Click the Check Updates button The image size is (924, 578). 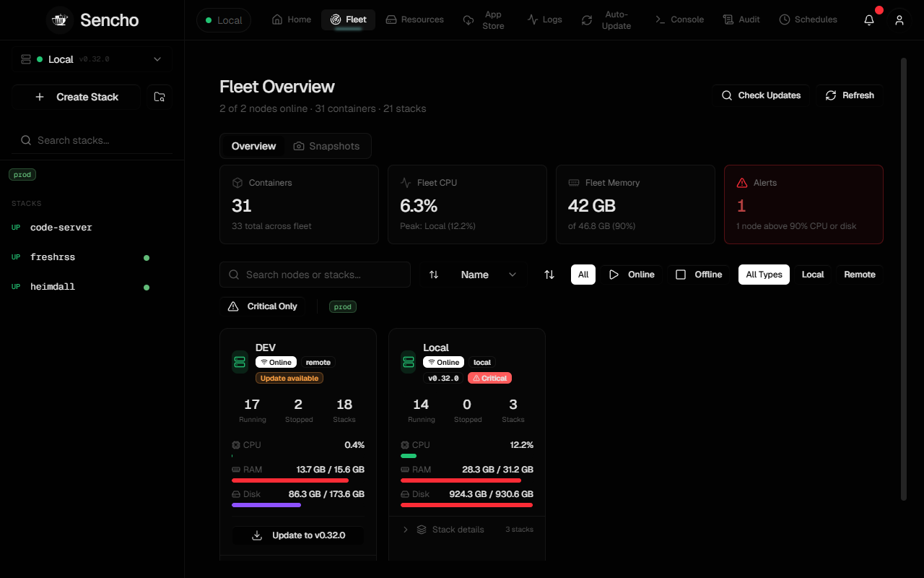762,95
